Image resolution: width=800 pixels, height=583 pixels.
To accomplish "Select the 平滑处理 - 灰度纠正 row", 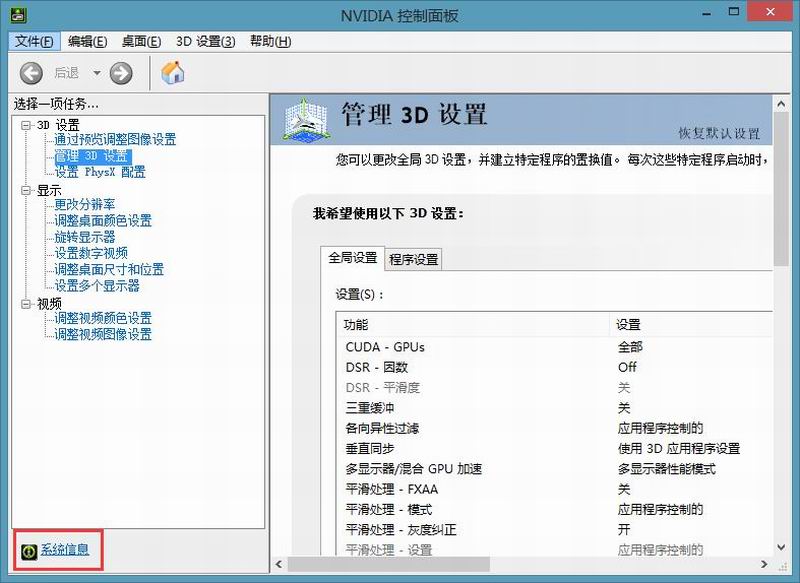I will point(554,530).
